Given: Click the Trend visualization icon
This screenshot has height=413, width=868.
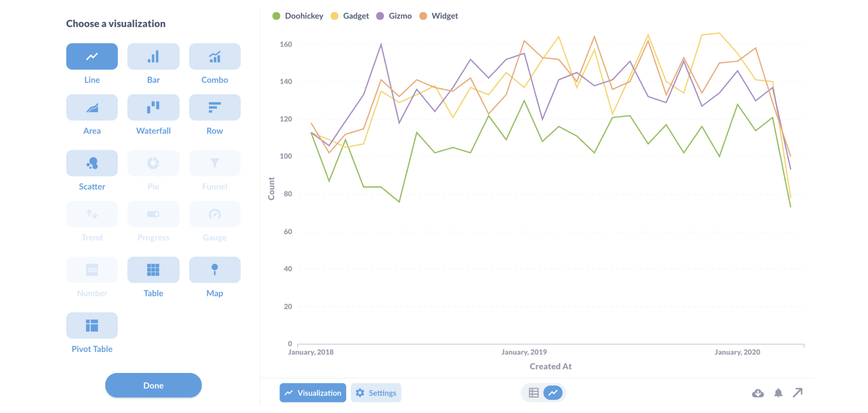Looking at the screenshot, I should pyautogui.click(x=92, y=214).
